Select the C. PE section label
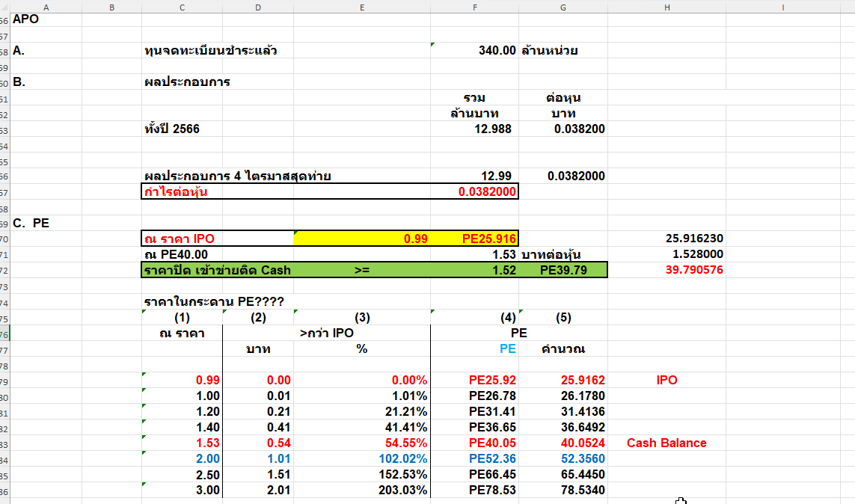855x504 pixels. tap(46, 224)
